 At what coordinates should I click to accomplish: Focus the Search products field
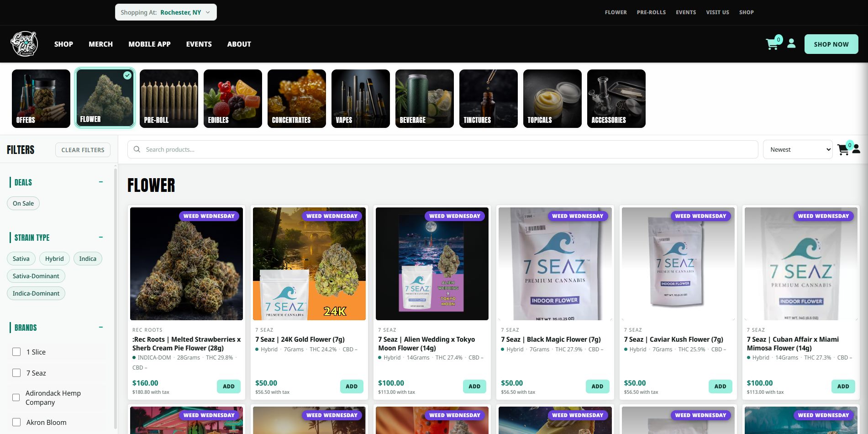pyautogui.click(x=442, y=149)
